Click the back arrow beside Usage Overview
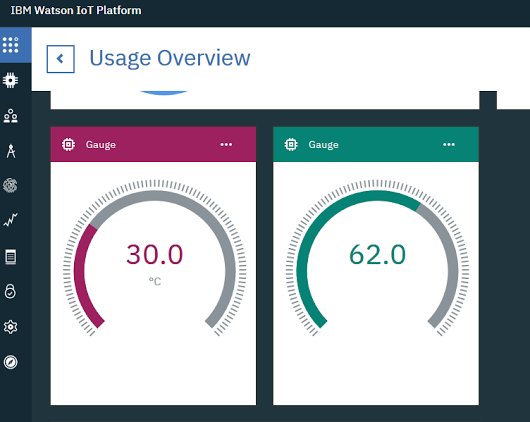 click(x=61, y=59)
